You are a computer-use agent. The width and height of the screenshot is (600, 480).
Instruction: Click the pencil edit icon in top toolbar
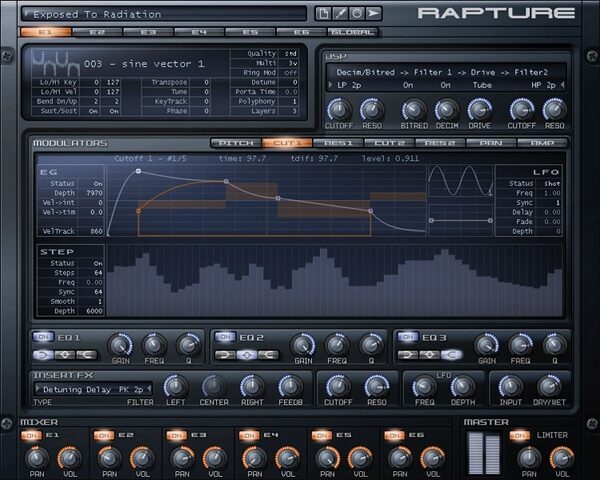point(340,14)
